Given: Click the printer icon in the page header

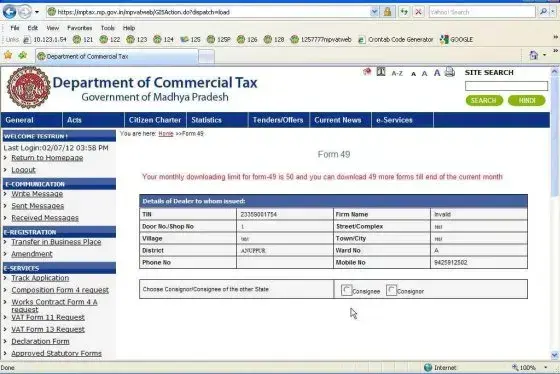Looking at the screenshot, I should coord(450,72).
